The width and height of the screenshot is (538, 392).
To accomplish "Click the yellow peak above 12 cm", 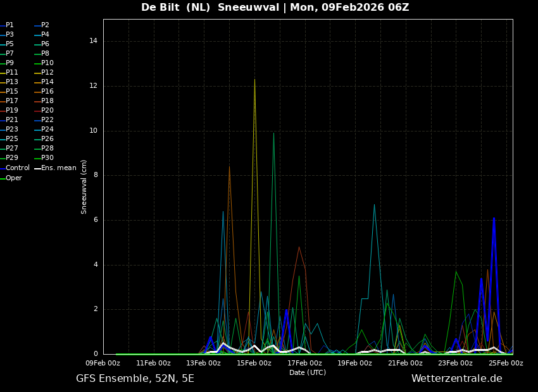I will (254, 80).
